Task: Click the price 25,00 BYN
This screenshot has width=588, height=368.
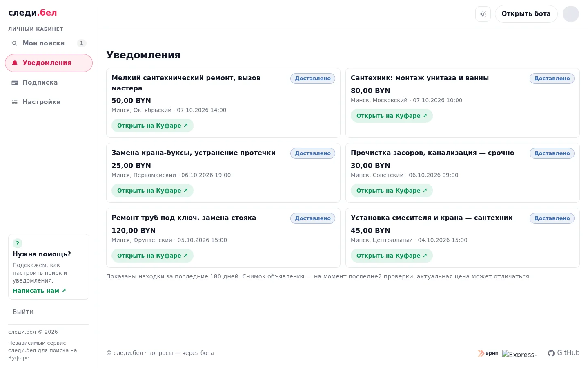Action: pos(131,166)
